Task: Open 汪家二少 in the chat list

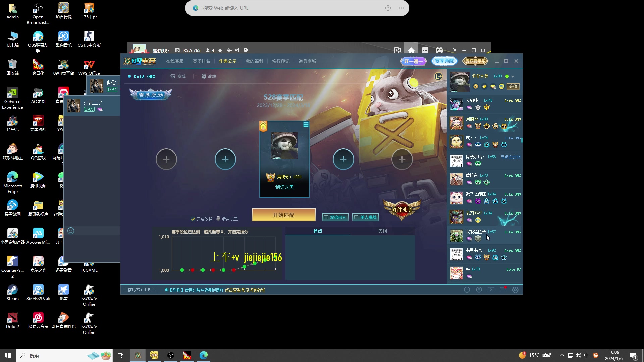Action: point(92,105)
